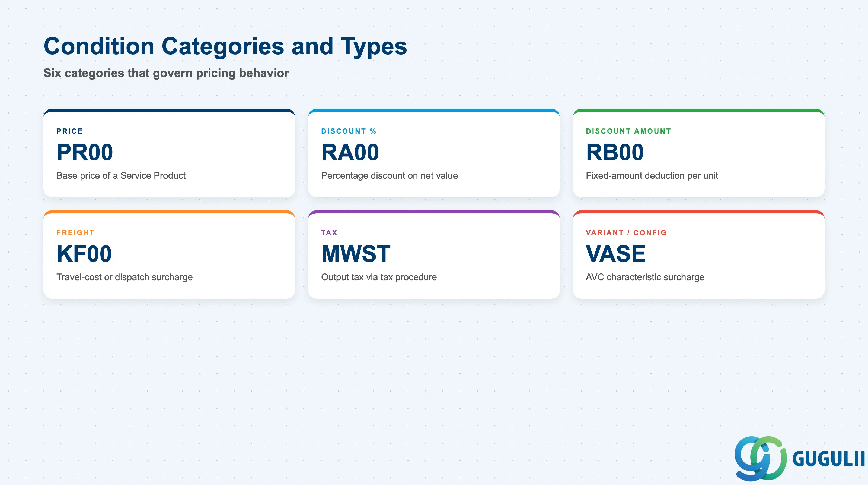Click AVC characteristic surcharge description
This screenshot has height=485, width=868.
pos(645,277)
